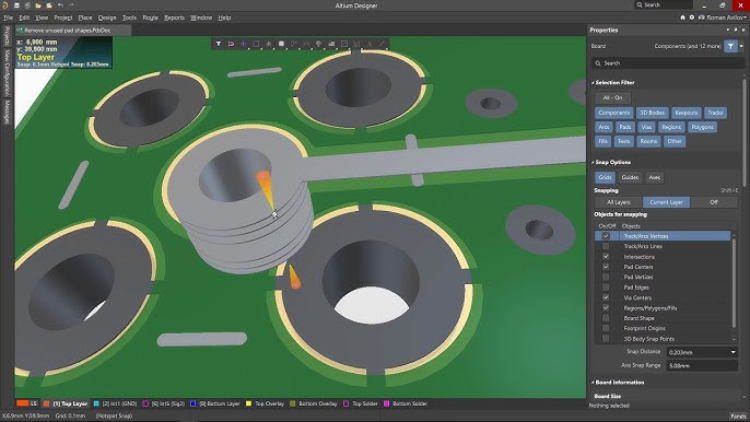Switch to the Bottom Layer tab
The width and height of the screenshot is (750, 422).
[219, 403]
